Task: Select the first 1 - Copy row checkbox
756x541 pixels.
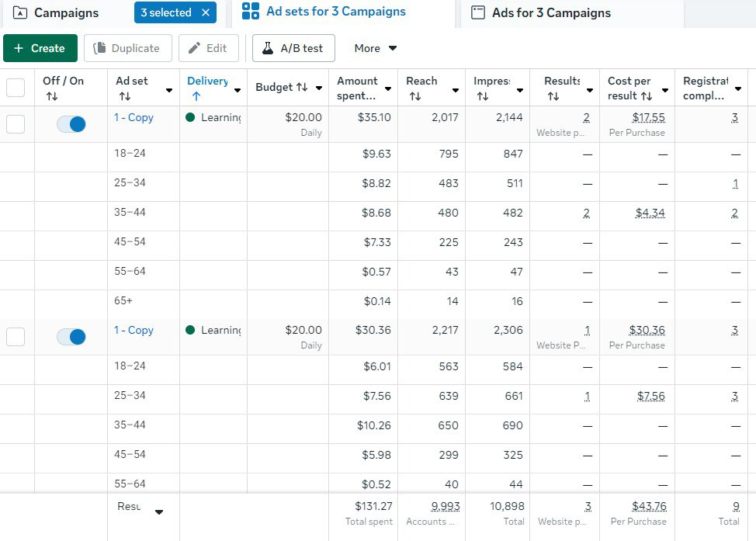Action: [x=16, y=124]
